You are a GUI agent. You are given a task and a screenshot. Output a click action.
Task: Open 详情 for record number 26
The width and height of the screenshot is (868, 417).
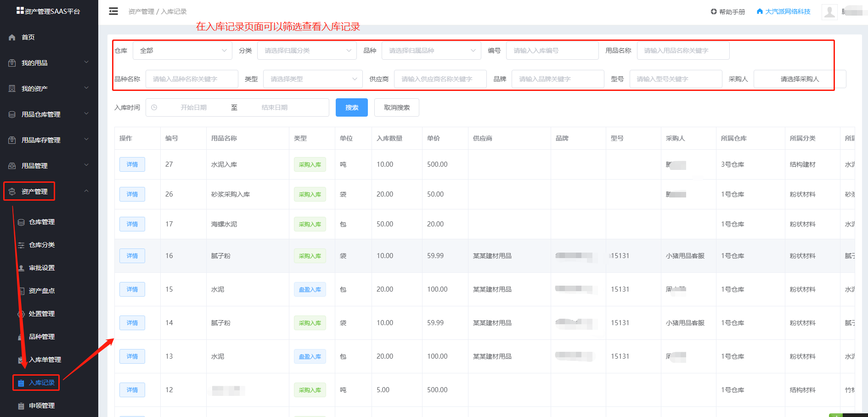click(x=132, y=194)
